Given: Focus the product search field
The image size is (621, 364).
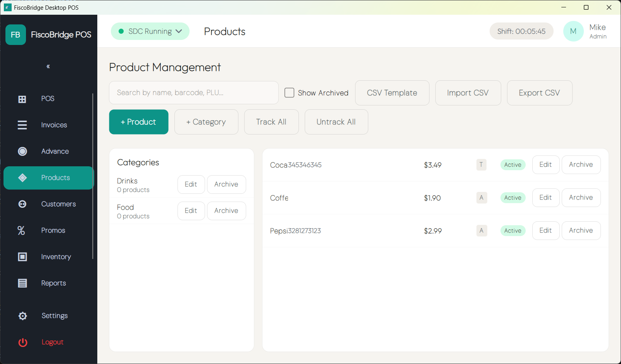Looking at the screenshot, I should click(194, 93).
